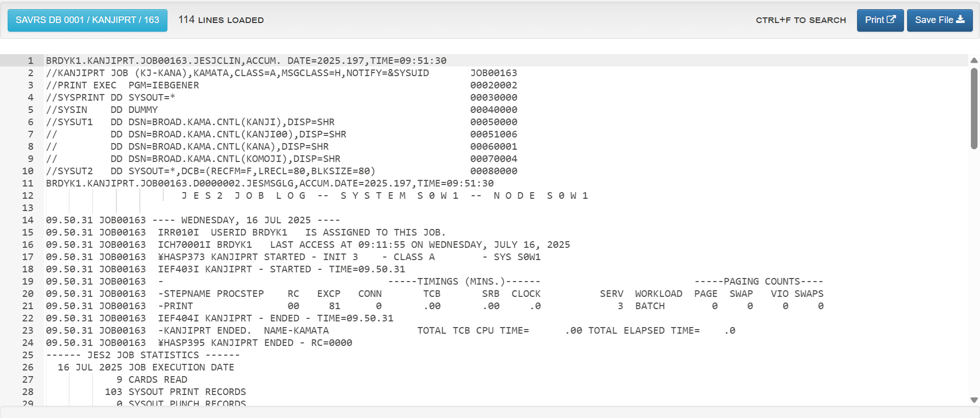Viewport: 980px width, 418px height.
Task: Open the Print dialog
Action: click(879, 20)
